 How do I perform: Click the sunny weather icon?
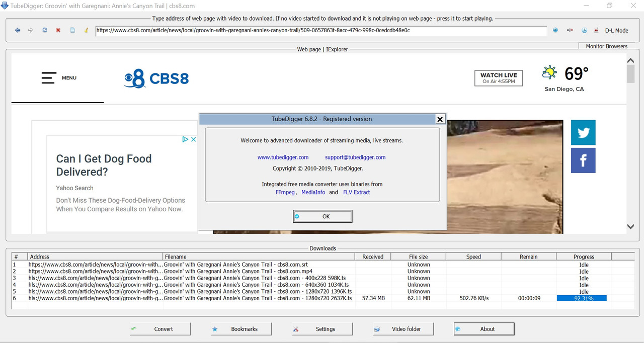pos(549,73)
